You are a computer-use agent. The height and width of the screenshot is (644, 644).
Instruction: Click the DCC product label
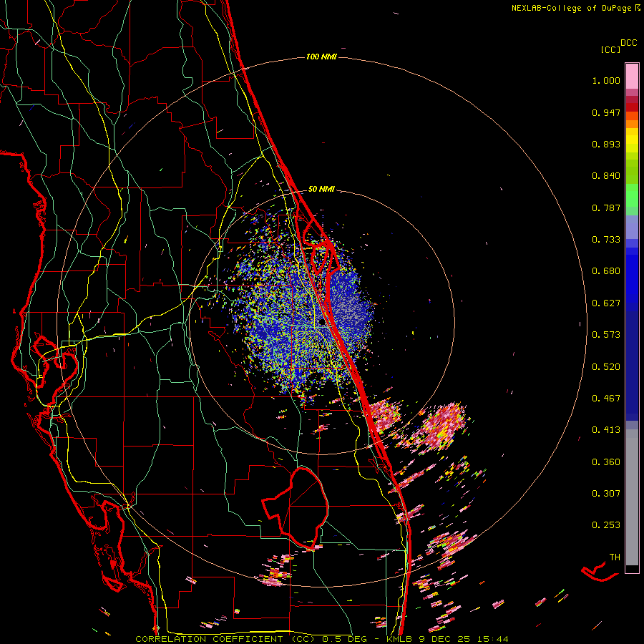pyautogui.click(x=628, y=43)
